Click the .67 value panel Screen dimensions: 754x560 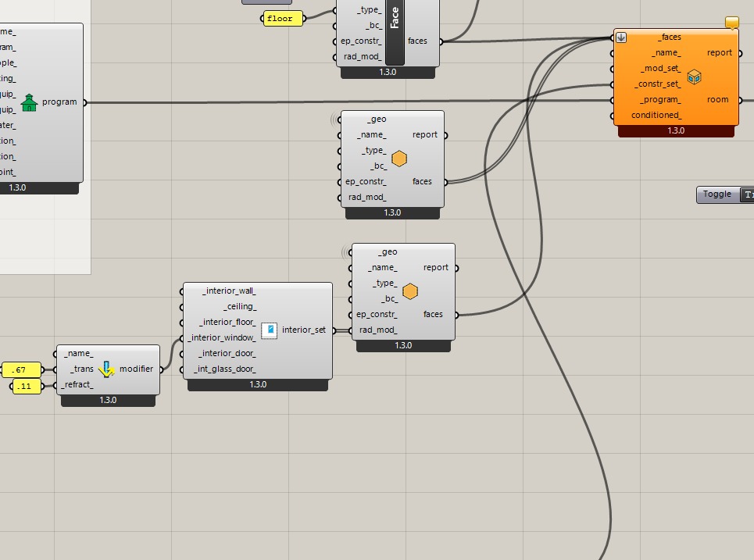[x=21, y=369]
